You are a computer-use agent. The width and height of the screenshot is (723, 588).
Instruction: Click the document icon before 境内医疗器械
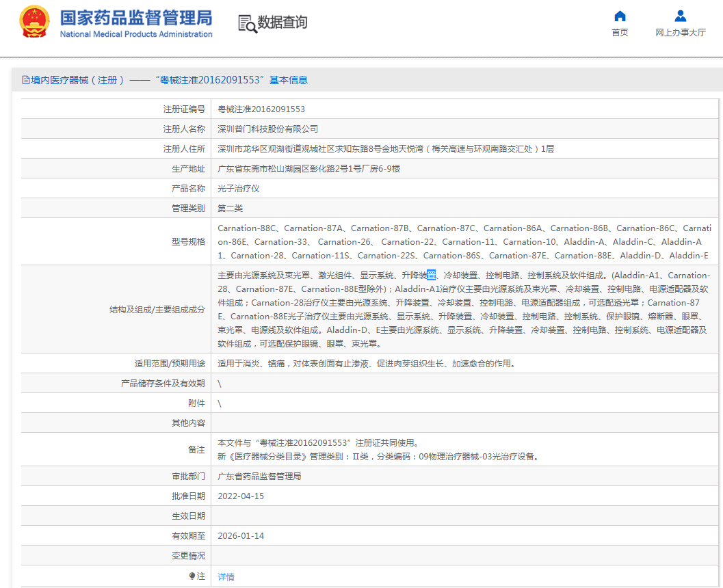(26, 80)
